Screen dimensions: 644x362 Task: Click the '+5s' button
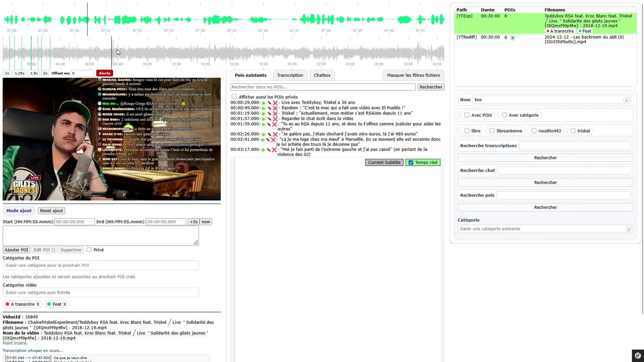(x=193, y=222)
